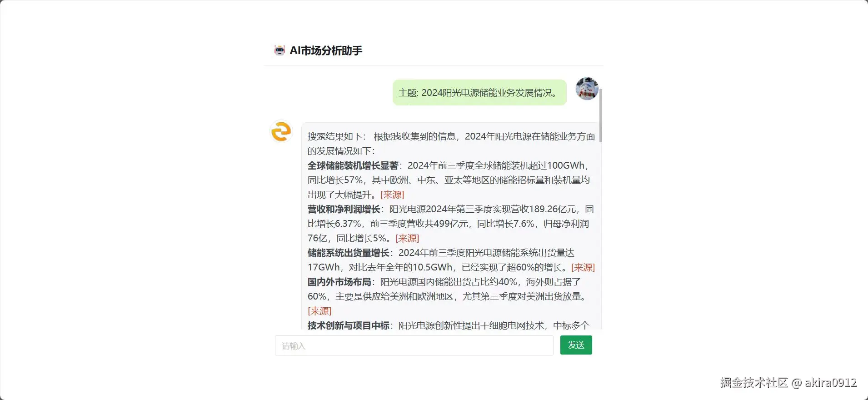The height and width of the screenshot is (400, 868).
Task: Click the bold 储能系统出货量增长 heading
Action: coord(348,253)
